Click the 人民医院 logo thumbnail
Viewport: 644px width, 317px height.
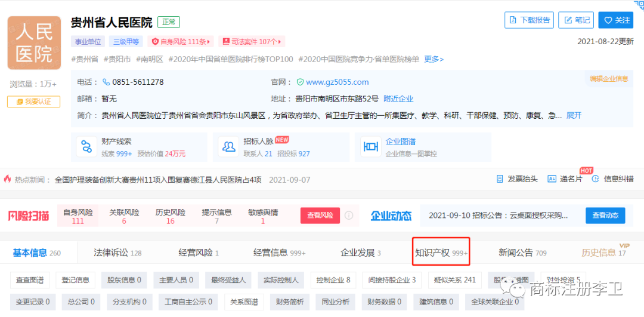pyautogui.click(x=34, y=43)
